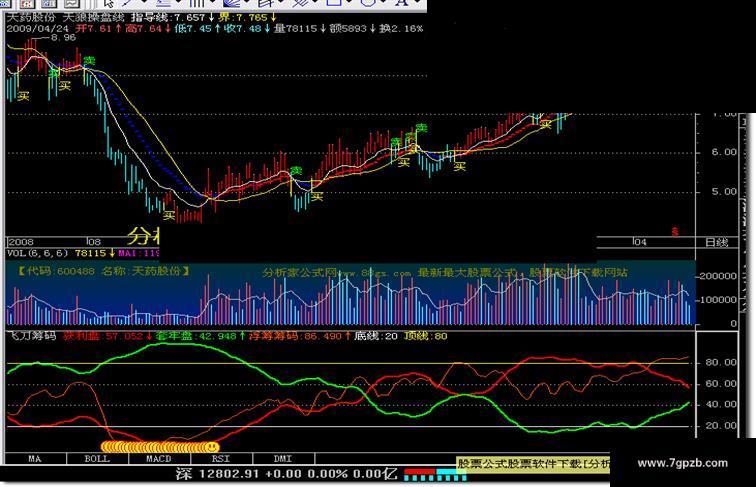Screen dimensions: 756x487
Task: Click the 股票公式股票软件下载 yellow tooltip
Action: click(533, 464)
